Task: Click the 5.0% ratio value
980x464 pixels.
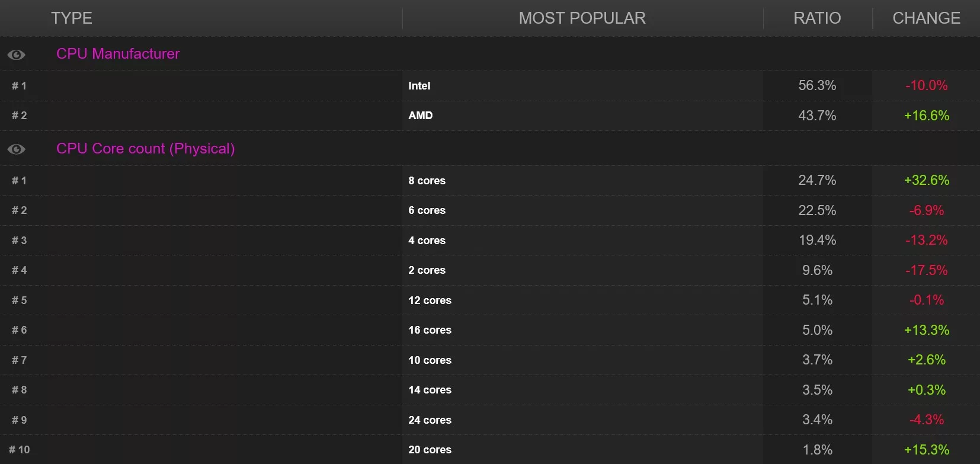Action: click(817, 330)
